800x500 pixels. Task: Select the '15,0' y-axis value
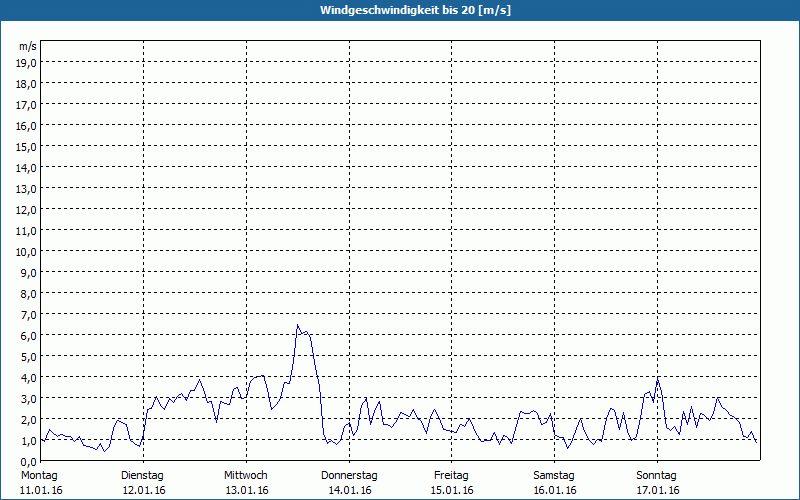coord(27,147)
